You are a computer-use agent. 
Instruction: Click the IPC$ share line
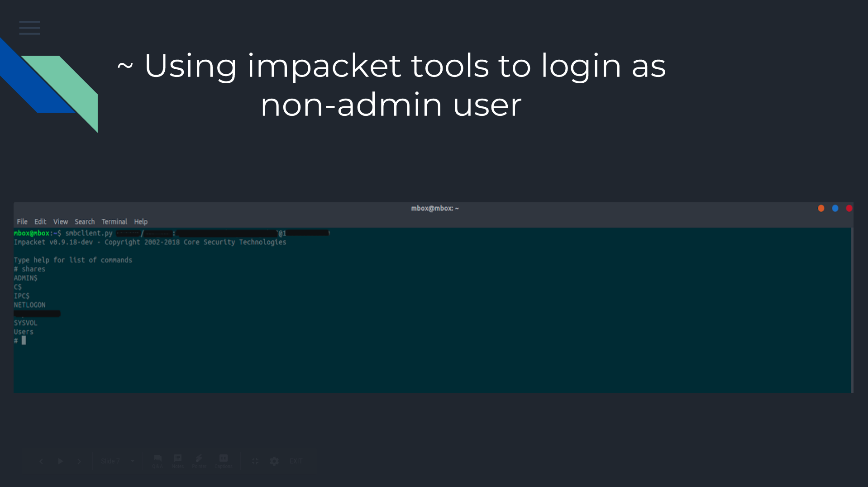(x=22, y=296)
